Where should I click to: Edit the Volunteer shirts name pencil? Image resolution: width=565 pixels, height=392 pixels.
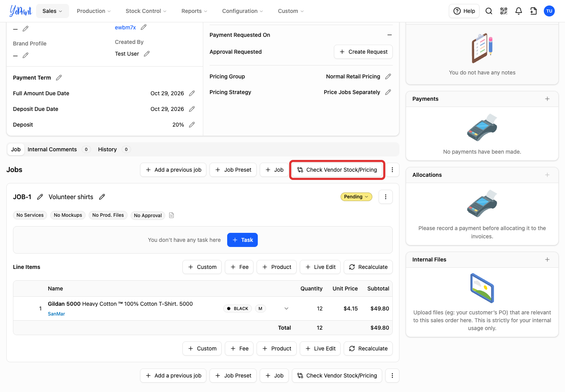tap(102, 197)
